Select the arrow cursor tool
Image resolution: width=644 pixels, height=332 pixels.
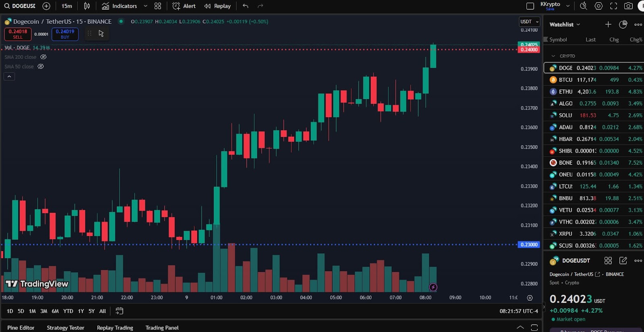point(101,33)
